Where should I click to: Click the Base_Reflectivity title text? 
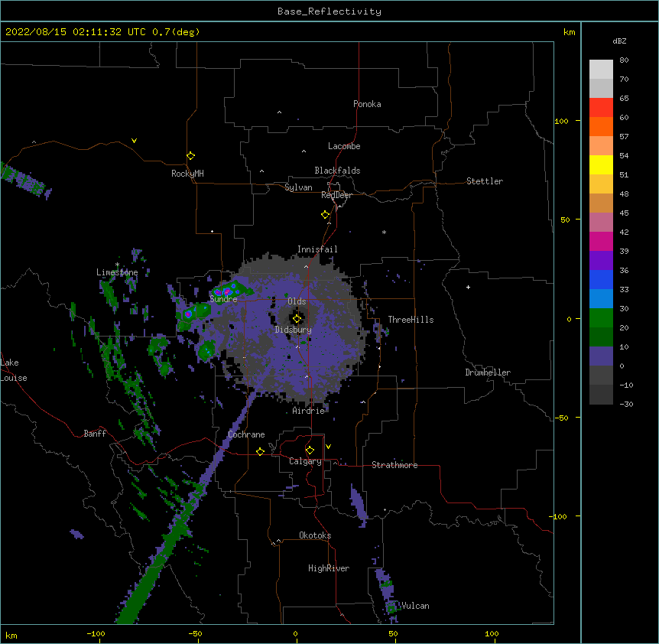click(x=329, y=11)
